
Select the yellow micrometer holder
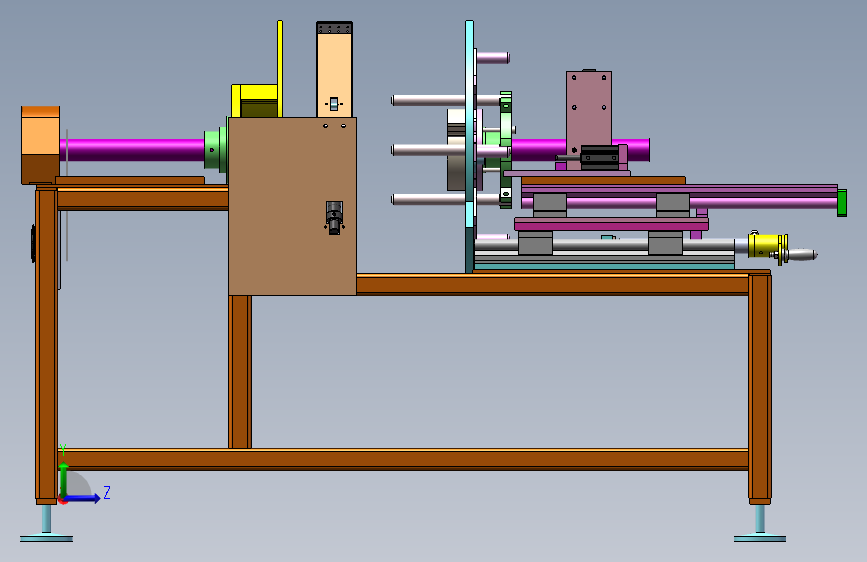(767, 246)
